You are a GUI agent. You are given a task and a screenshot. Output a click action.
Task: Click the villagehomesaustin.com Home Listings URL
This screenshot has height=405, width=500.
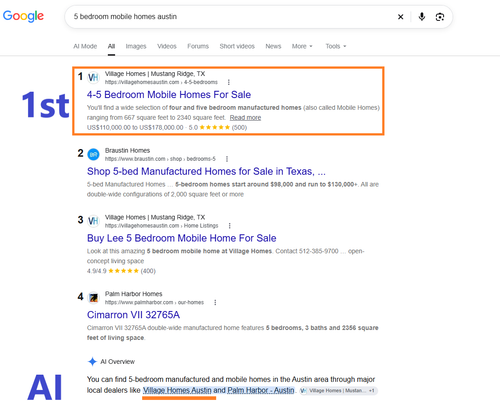tap(162, 226)
